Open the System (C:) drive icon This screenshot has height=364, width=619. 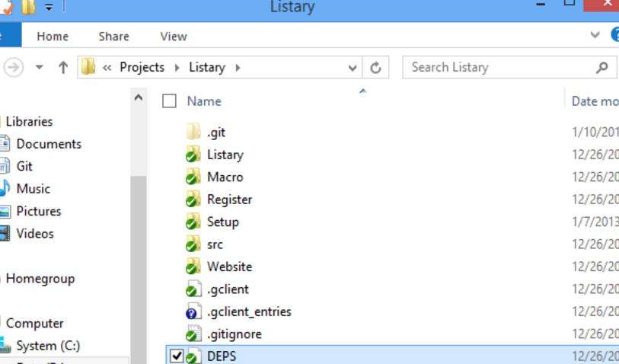(5, 346)
